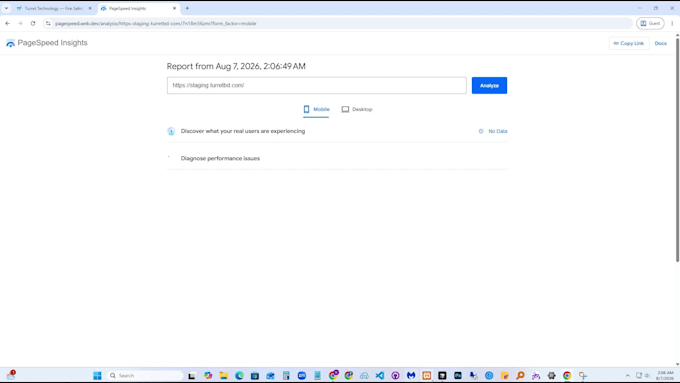Screen dimensions: 680x383
Task: Open the Docs link
Action: tap(660, 43)
